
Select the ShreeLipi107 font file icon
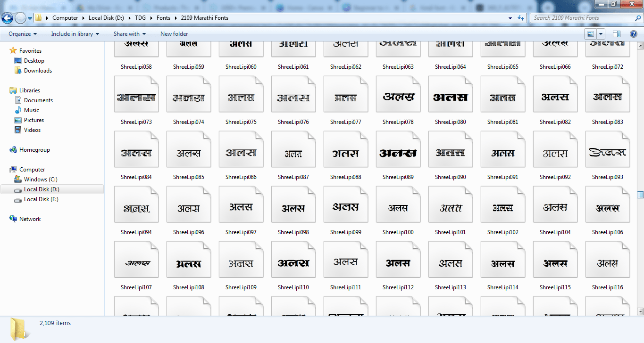point(136,260)
